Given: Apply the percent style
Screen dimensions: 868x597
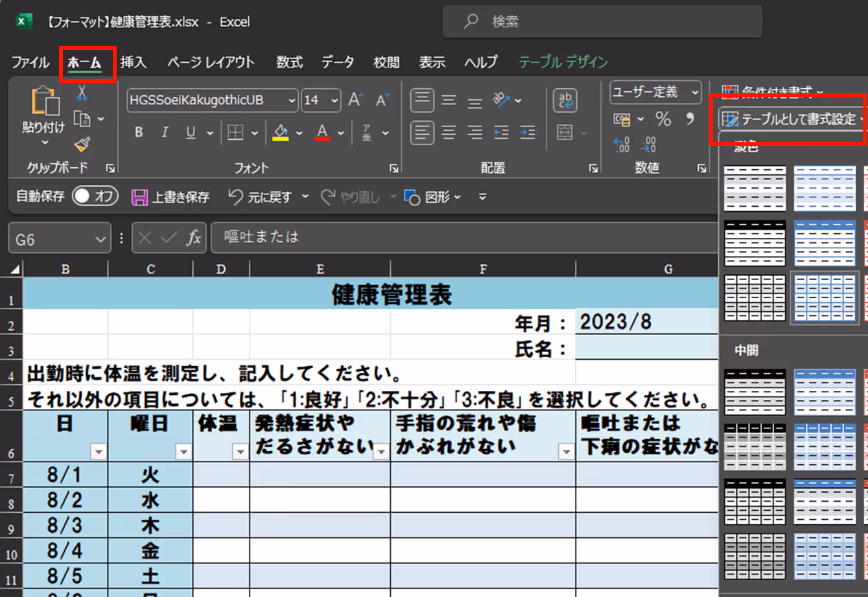Looking at the screenshot, I should pos(663,119).
